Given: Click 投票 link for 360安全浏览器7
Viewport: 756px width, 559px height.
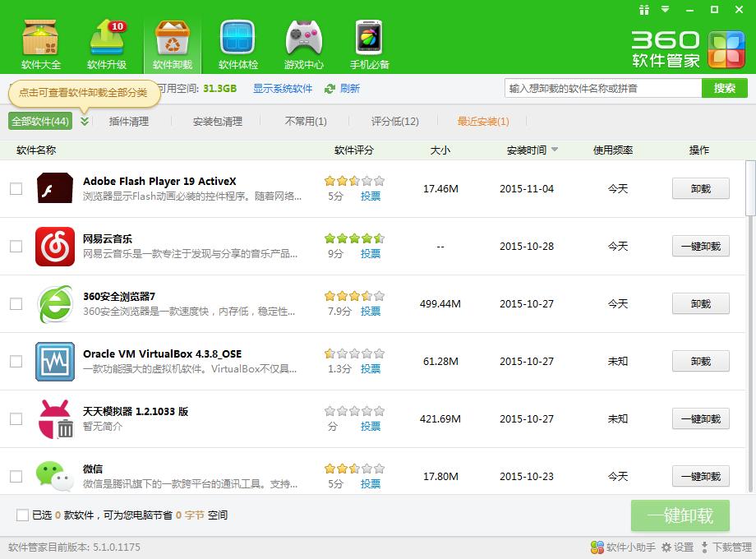Looking at the screenshot, I should [371, 311].
